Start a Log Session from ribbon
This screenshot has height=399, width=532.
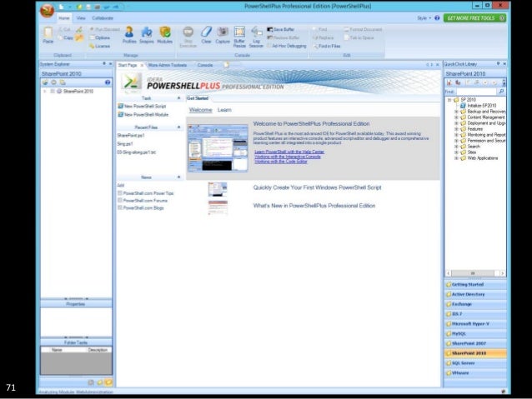click(256, 37)
